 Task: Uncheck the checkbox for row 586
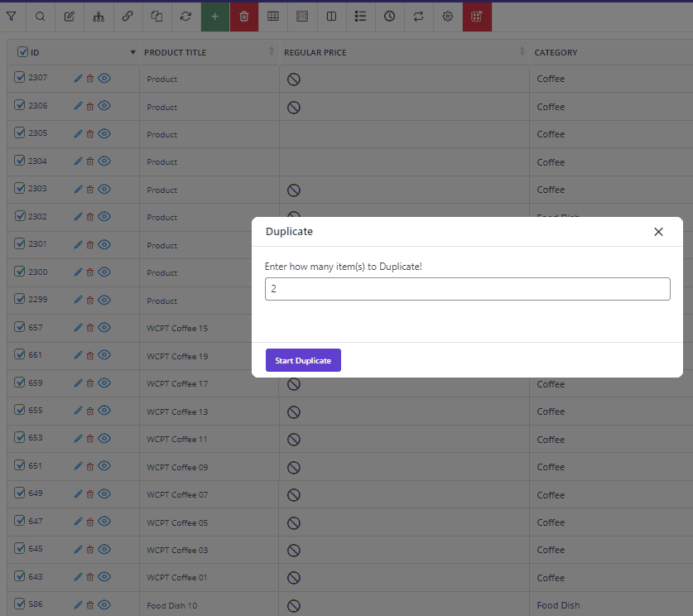click(x=20, y=604)
